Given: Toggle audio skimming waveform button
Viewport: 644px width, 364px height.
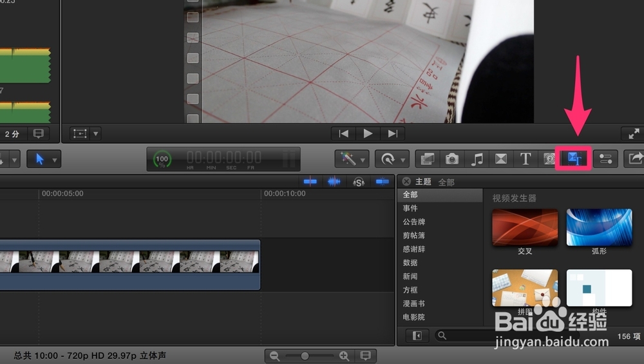Looking at the screenshot, I should pyautogui.click(x=334, y=182).
